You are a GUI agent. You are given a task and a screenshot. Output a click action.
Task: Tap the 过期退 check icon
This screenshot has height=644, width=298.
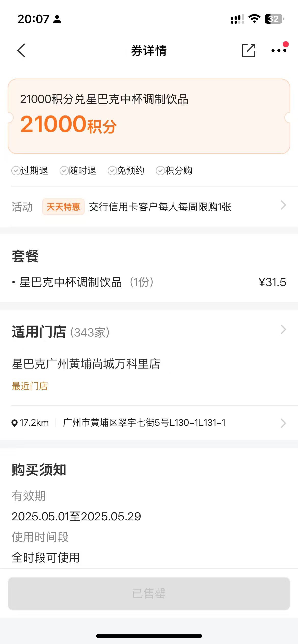tap(16, 171)
